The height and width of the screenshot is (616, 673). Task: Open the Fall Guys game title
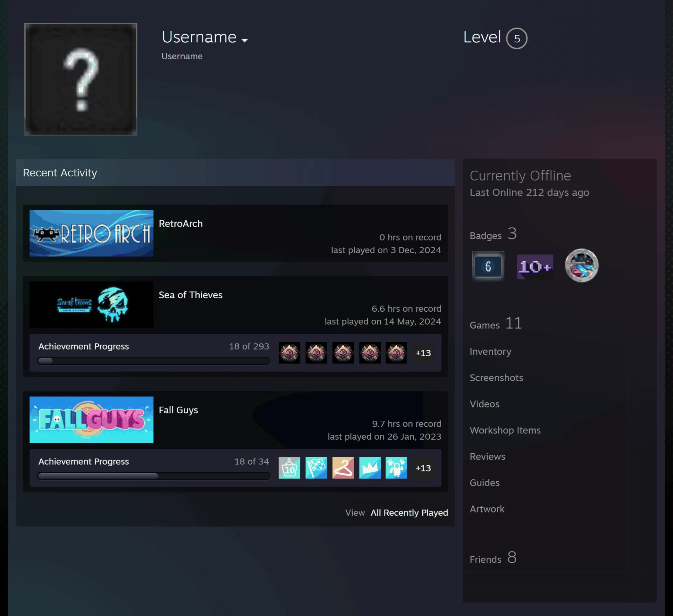(x=178, y=410)
